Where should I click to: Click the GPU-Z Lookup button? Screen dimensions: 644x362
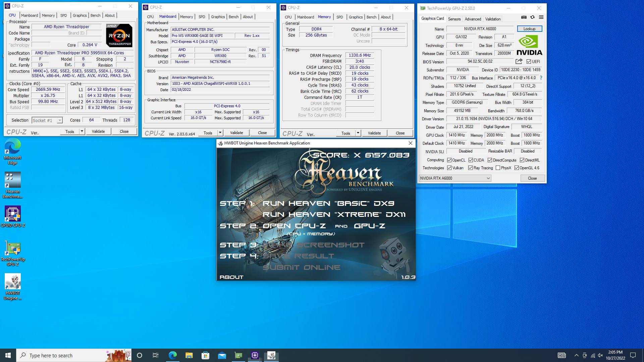tap(529, 29)
